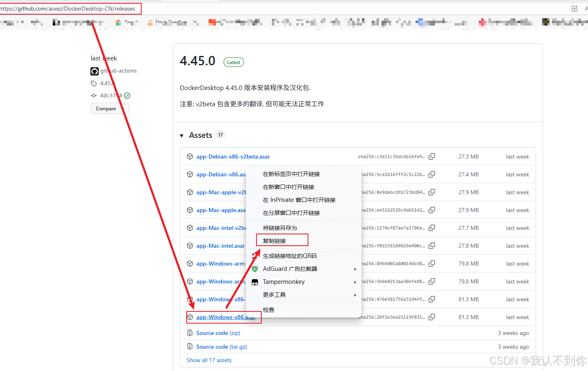The height and width of the screenshot is (371, 588).
Task: Click zip file icon beside Source code (zip)
Action: 190,333
